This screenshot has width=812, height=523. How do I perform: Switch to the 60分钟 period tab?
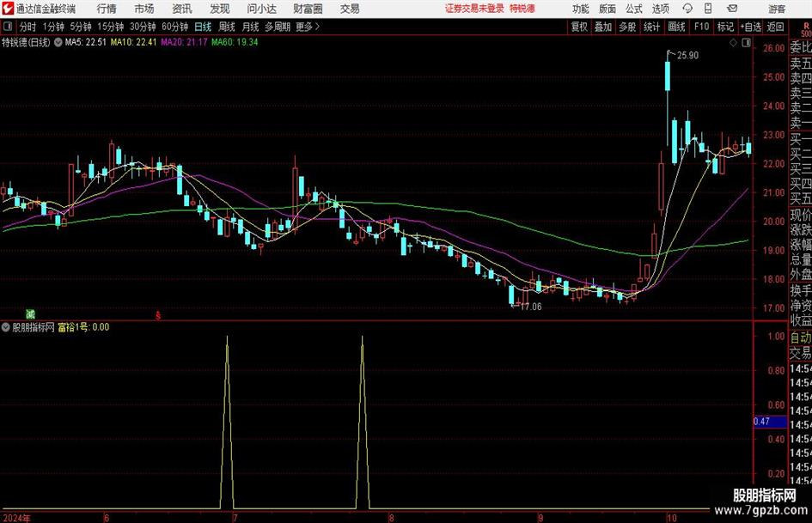click(x=175, y=27)
